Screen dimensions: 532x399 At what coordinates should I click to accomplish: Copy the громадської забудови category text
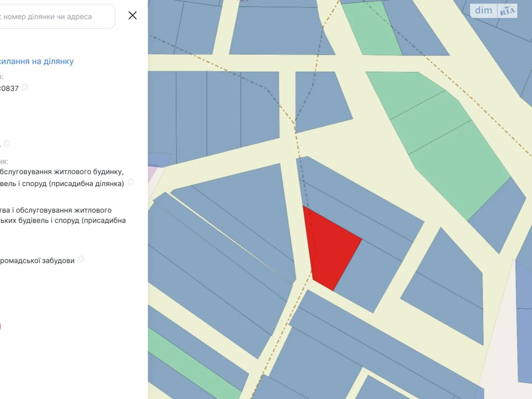click(x=81, y=259)
